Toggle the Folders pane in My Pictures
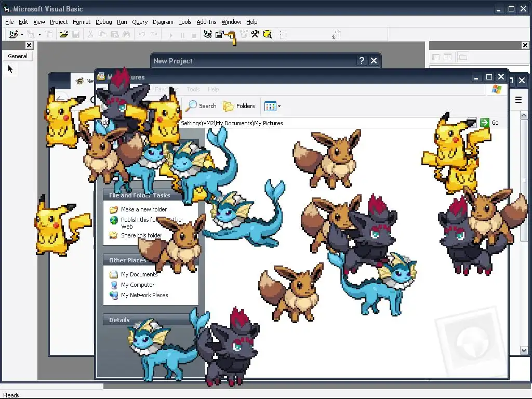This screenshot has width=532, height=399. 239,106
